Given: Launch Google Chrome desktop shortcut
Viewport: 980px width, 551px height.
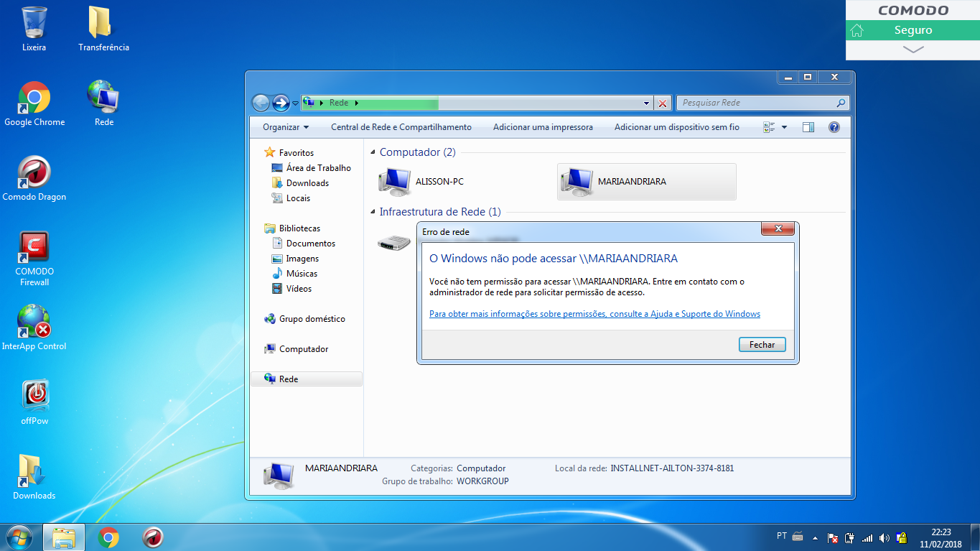Looking at the screenshot, I should [x=34, y=104].
